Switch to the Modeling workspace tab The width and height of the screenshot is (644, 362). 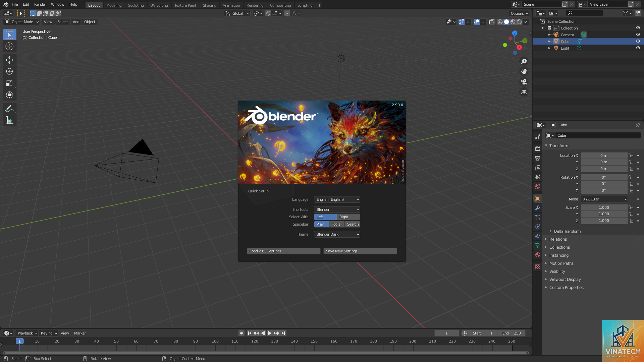tap(114, 5)
